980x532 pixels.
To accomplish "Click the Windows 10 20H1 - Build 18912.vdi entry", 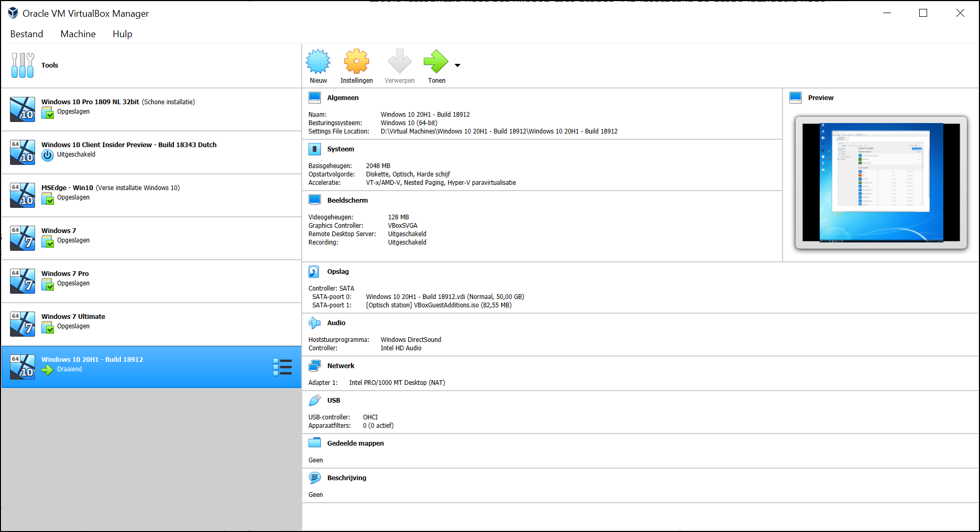I will click(x=445, y=297).
